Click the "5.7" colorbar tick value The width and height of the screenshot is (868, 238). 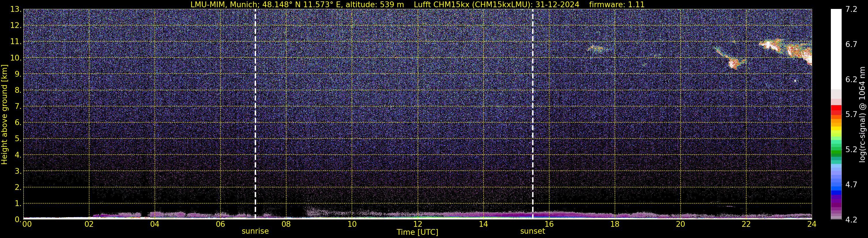[851, 114]
